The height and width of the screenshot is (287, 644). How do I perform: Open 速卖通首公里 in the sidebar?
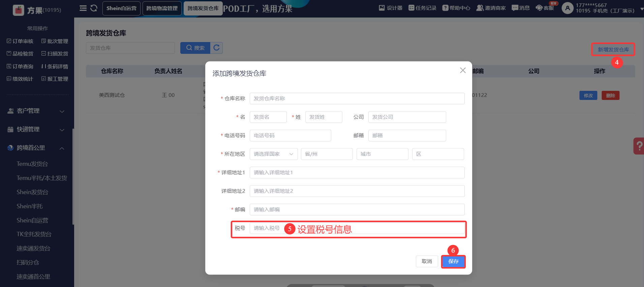(33, 277)
